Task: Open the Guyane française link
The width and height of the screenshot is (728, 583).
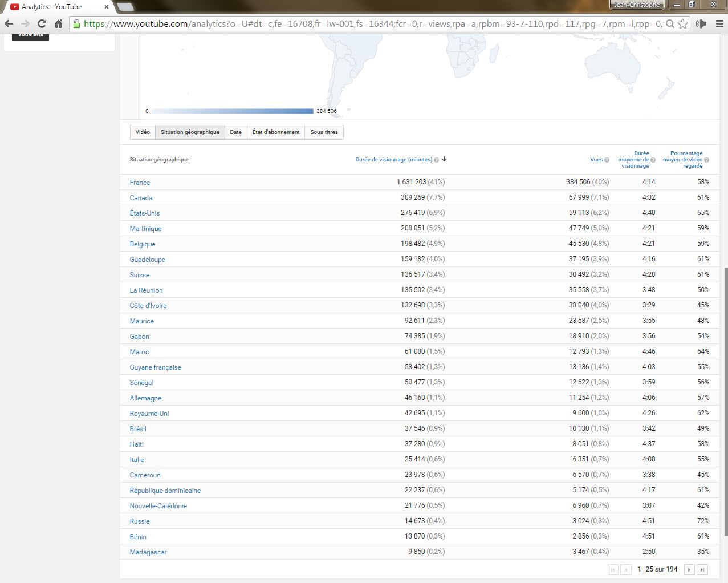Action: click(155, 367)
